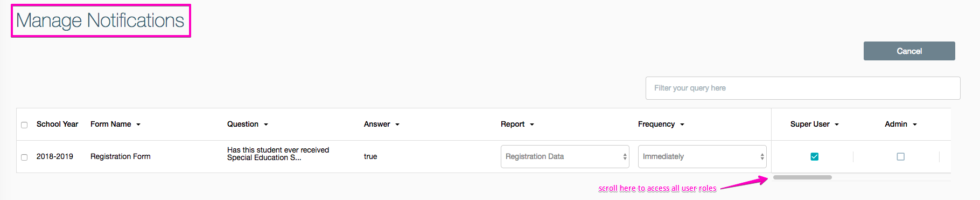
Task: Uncheck the Super User notification checkbox
Action: [815, 157]
